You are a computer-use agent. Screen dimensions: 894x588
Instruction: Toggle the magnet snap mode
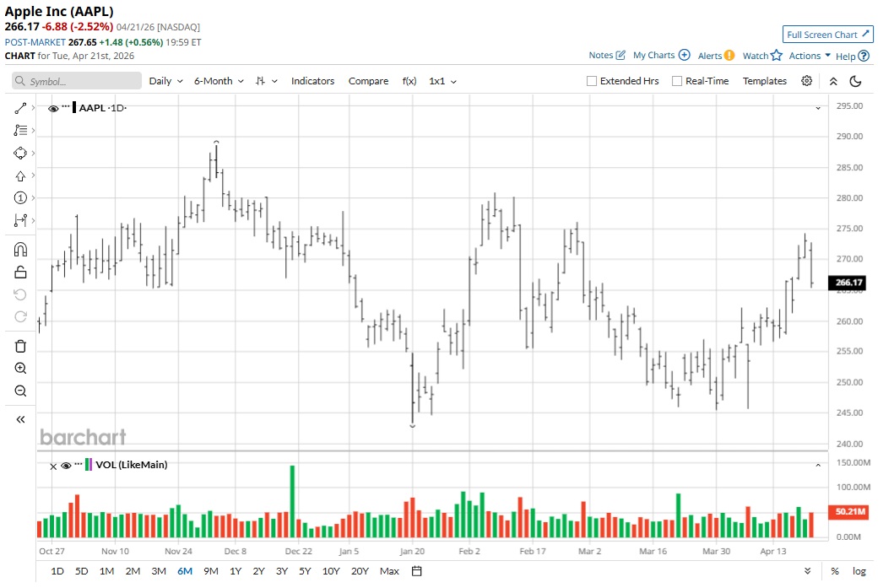(x=20, y=250)
